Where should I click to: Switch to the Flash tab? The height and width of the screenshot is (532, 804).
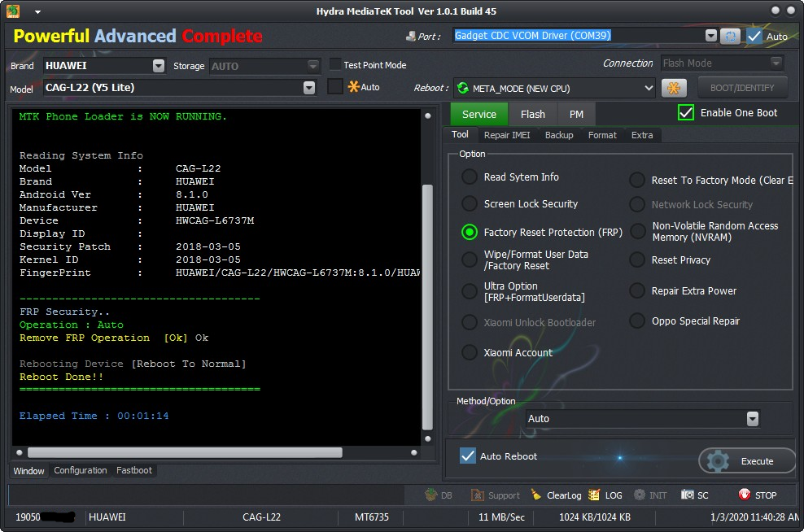click(533, 115)
